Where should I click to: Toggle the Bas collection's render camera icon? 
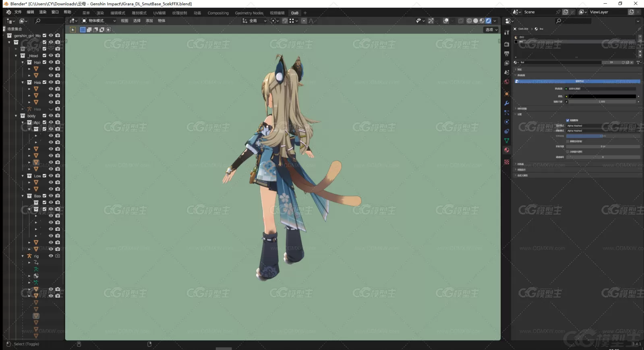pos(58,196)
